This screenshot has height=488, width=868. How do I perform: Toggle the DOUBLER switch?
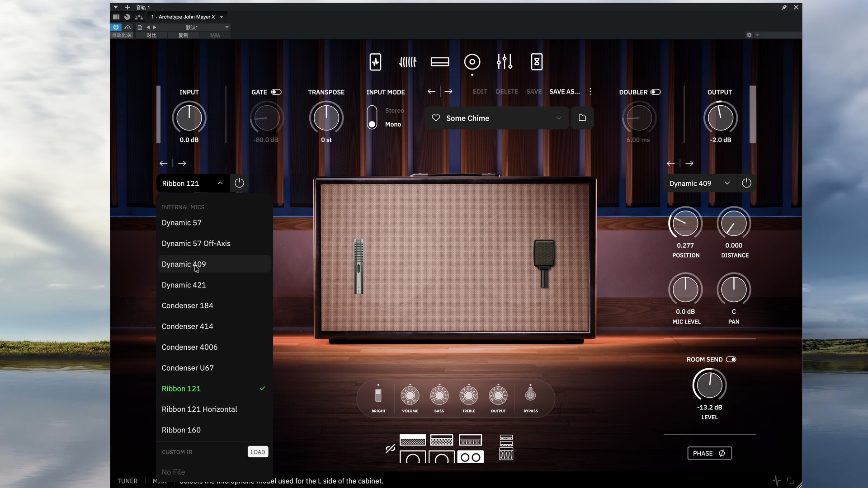656,92
